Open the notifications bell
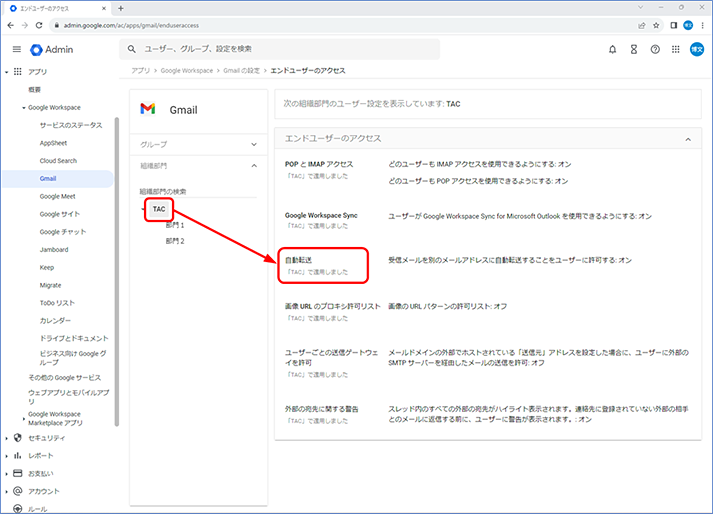This screenshot has height=514, width=713. 613,50
